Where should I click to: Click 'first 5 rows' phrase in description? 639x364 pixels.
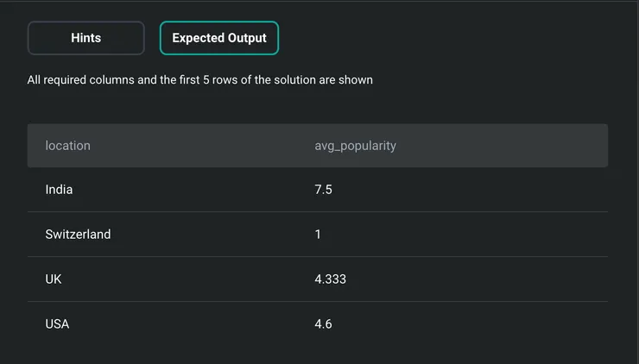coord(202,80)
